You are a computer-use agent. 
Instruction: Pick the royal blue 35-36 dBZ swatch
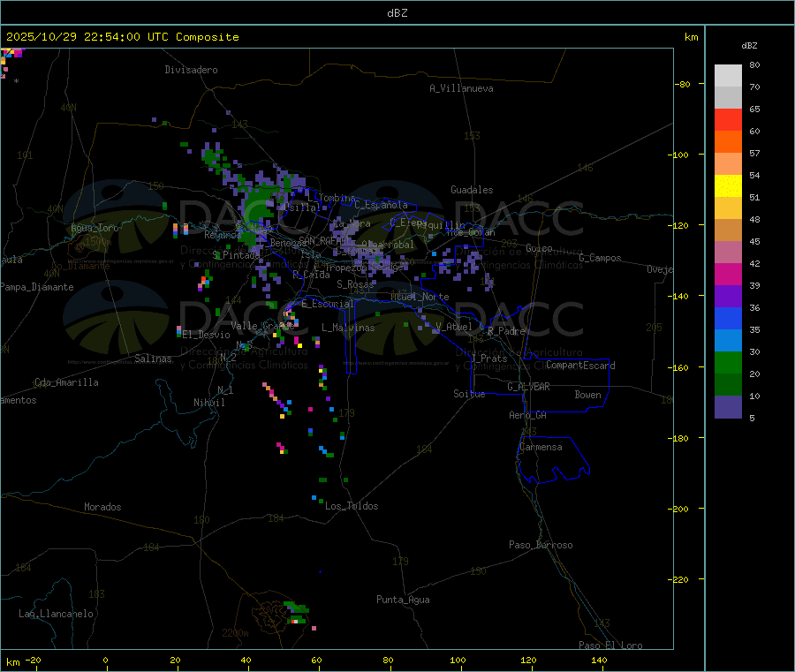click(x=728, y=318)
